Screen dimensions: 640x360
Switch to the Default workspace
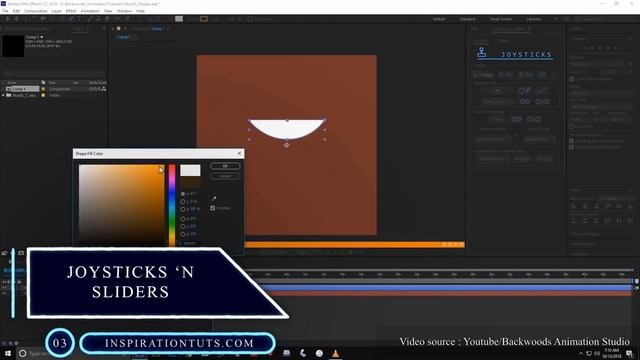tap(439, 19)
